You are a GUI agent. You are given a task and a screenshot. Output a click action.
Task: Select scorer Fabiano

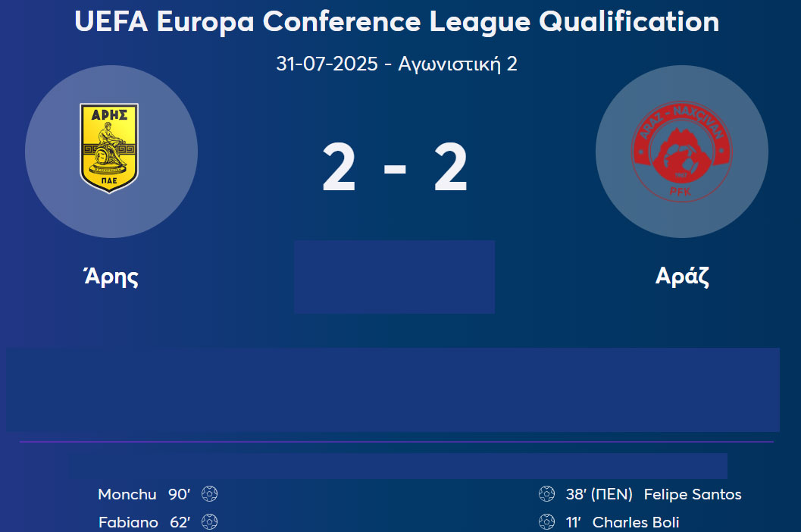coord(128,522)
